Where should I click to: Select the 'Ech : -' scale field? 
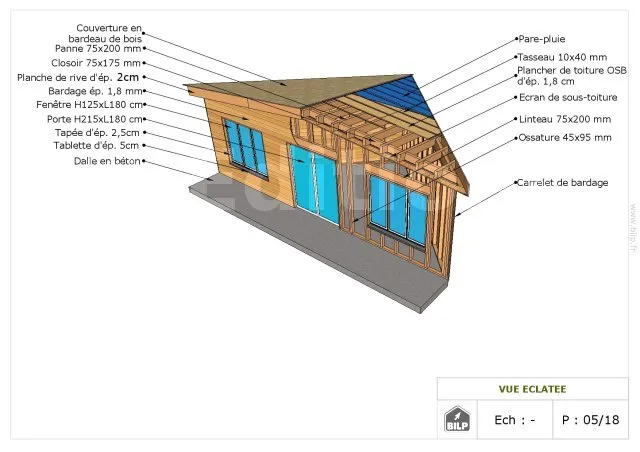[515, 420]
